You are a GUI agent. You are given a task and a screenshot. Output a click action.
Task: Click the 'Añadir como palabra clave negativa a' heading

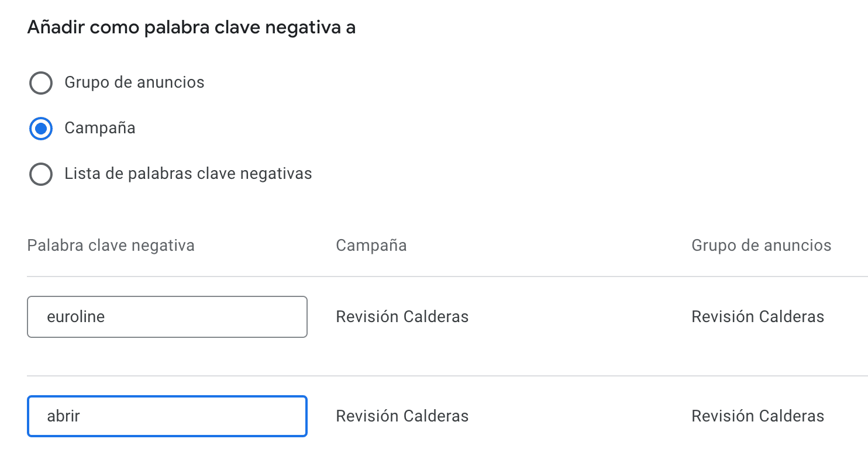point(191,27)
